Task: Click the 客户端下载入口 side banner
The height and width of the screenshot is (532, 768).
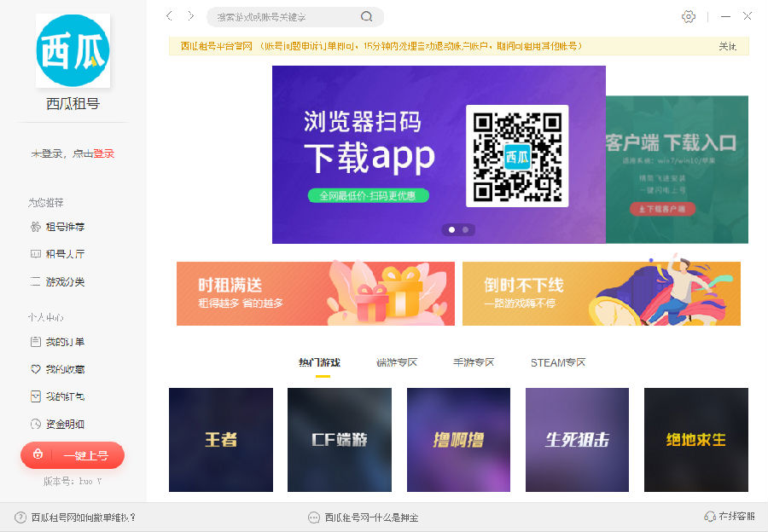Action: coord(677,170)
